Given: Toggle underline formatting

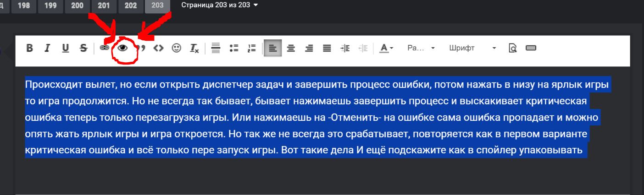Looking at the screenshot, I should [x=65, y=48].
